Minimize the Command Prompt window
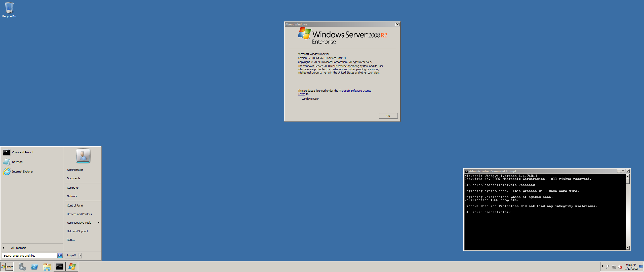 [619, 171]
